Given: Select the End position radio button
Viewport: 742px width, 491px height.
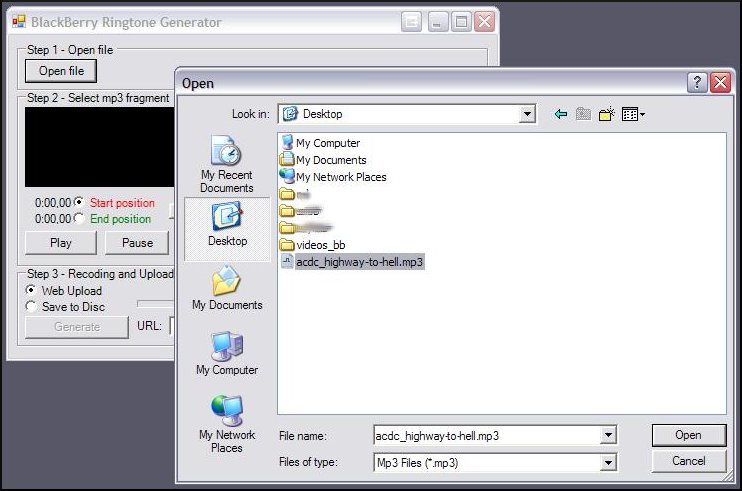Looking at the screenshot, I should click(79, 219).
